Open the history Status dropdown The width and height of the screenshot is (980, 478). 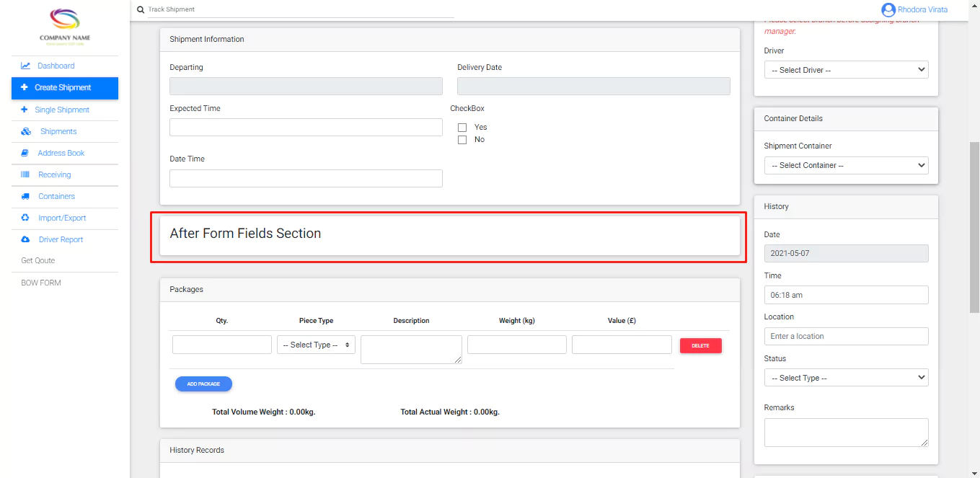[846, 378]
